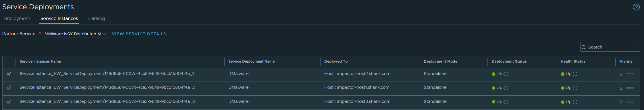The height and width of the screenshot is (110, 644).
Task: Open details icon for ServiceInstance ending f4a_1
Action: [9, 74]
